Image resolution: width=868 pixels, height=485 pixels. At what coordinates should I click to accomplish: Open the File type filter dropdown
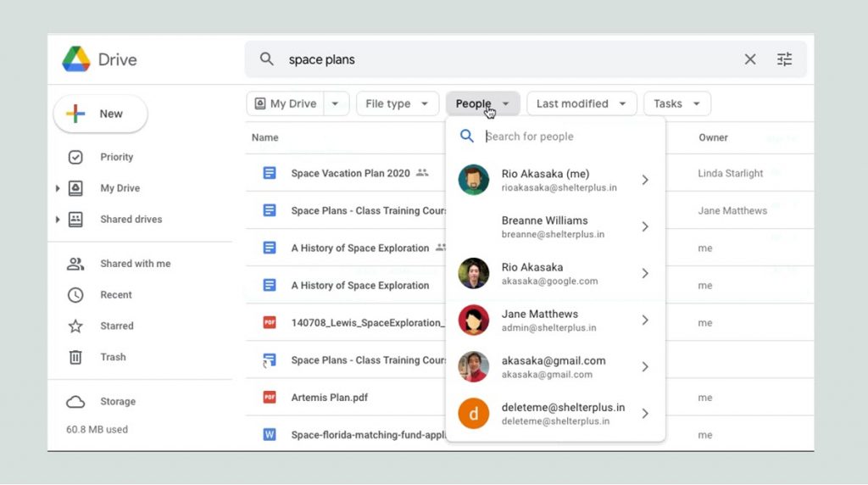(397, 103)
